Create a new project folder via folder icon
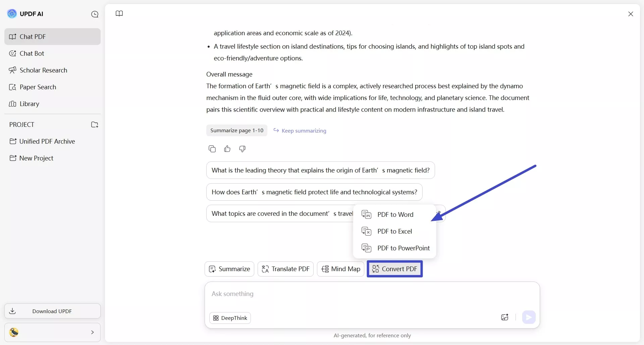Viewport: 644px width, 345px height. pyautogui.click(x=94, y=125)
